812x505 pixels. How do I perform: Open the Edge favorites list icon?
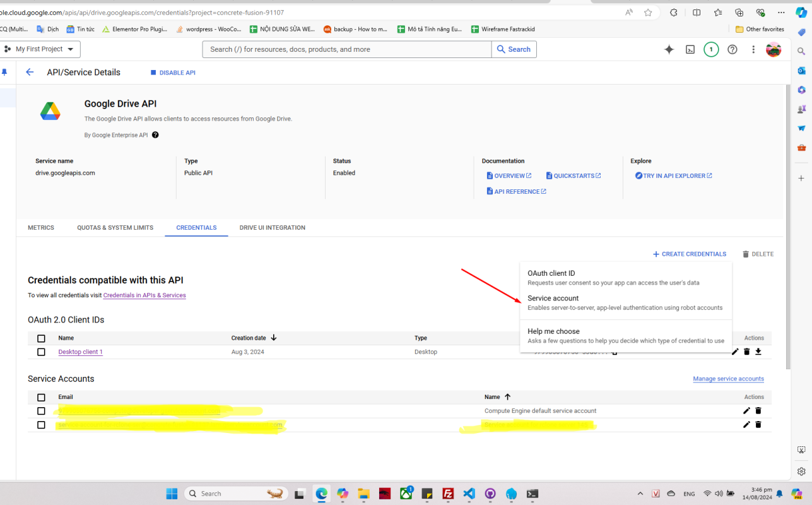coord(718,13)
